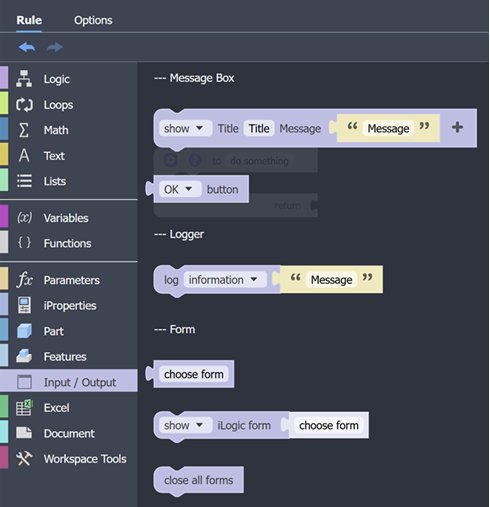Open the Variables block category
Image resolution: width=490 pixels, height=507 pixels.
click(x=69, y=218)
